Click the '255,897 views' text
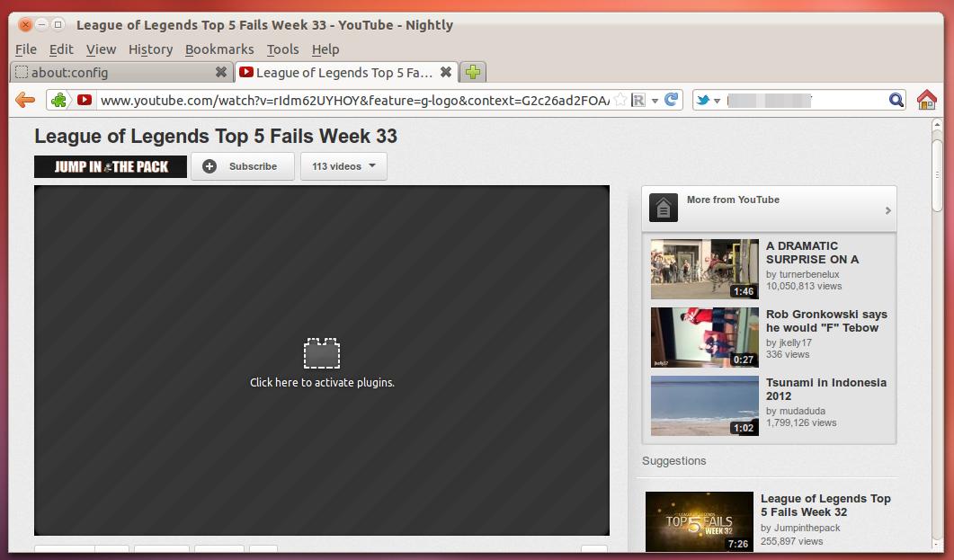This screenshot has height=560, width=954. pyautogui.click(x=791, y=541)
